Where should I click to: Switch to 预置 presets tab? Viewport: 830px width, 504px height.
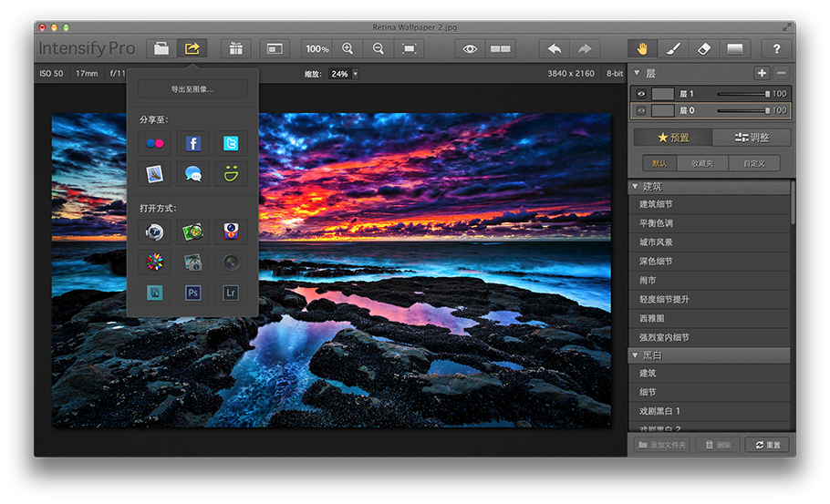[x=673, y=138]
